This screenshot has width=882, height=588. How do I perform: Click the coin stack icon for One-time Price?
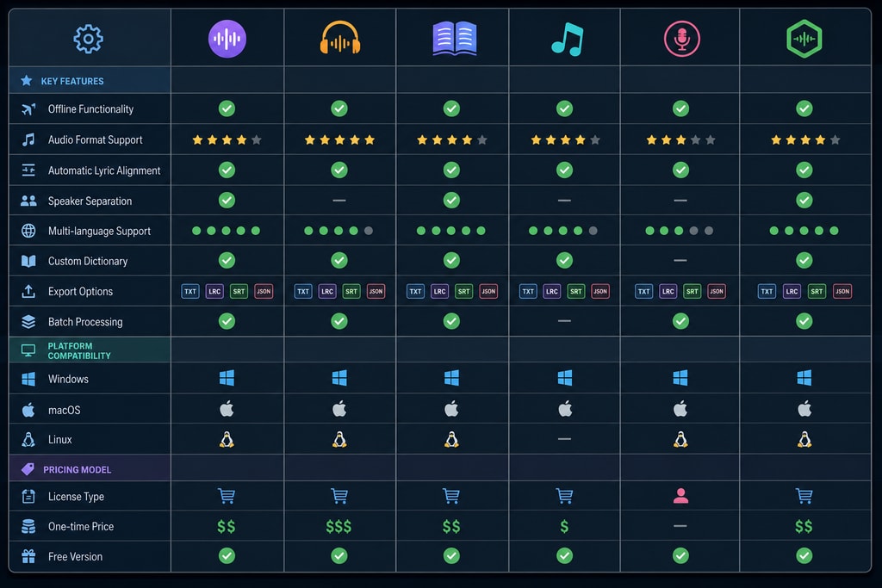pos(28,526)
